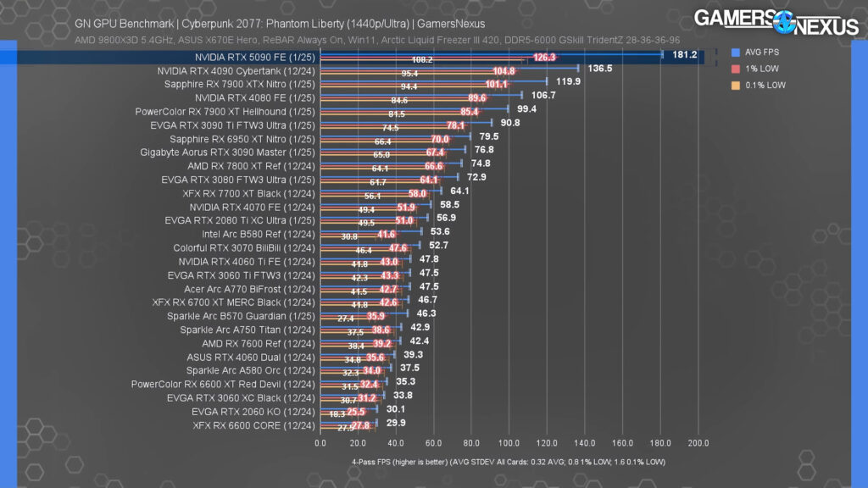868x488 pixels.
Task: Select the 'ASUS RTX 4060 Dual (12/24)' label
Action: click(251, 358)
